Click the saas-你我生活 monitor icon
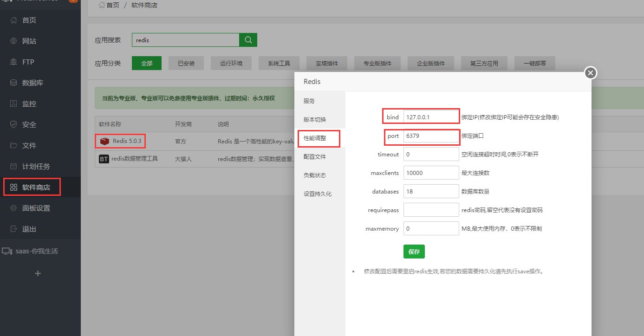This screenshot has height=336, width=644. (x=7, y=251)
